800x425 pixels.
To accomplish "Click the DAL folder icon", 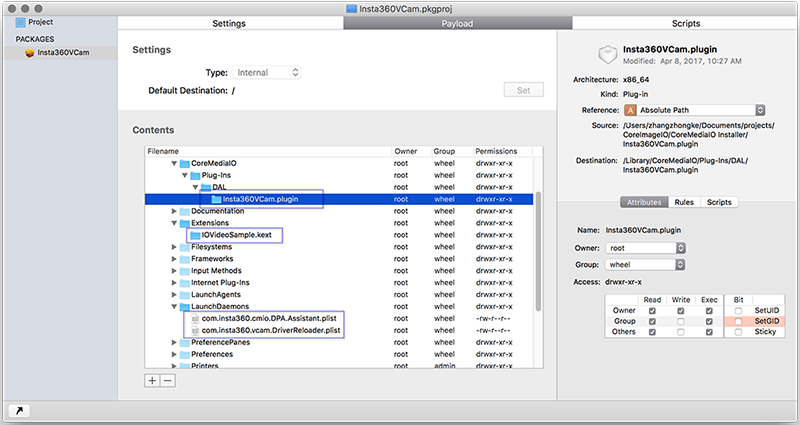I will (x=206, y=187).
